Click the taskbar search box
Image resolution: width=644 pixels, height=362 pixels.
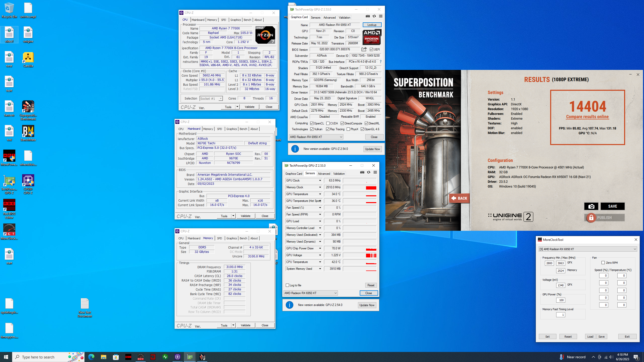tap(48, 357)
